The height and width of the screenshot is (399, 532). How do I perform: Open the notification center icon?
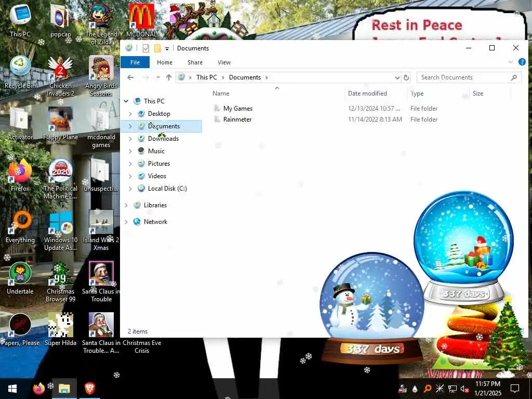click(x=515, y=388)
